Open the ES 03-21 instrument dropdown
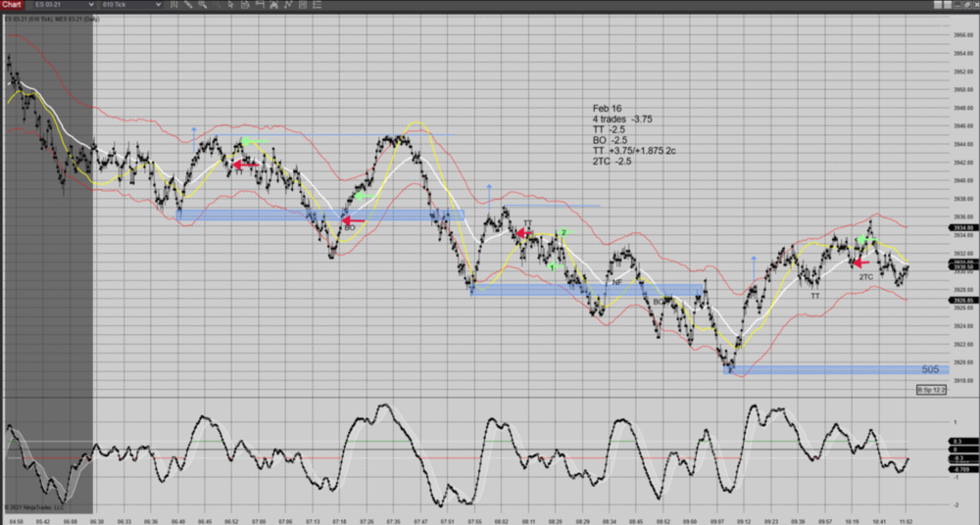980x525 pixels. pyautogui.click(x=64, y=5)
